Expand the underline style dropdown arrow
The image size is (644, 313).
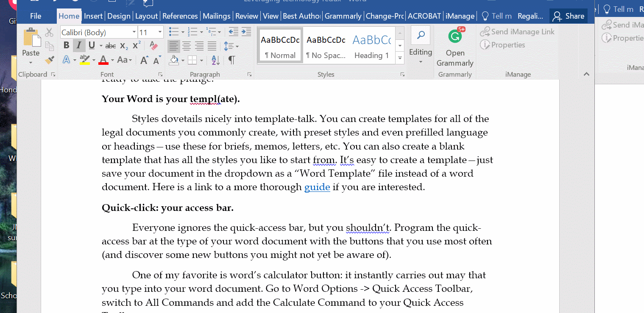tap(100, 46)
